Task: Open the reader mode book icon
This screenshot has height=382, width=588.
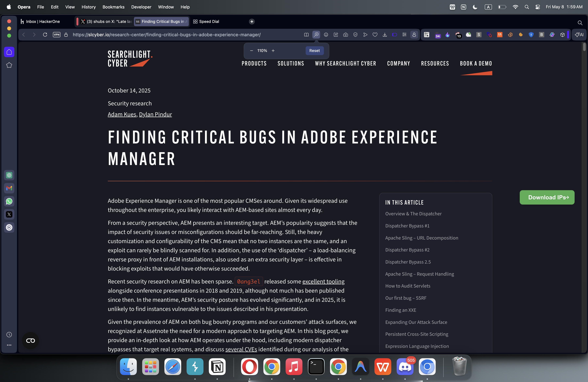Action: [x=306, y=35]
